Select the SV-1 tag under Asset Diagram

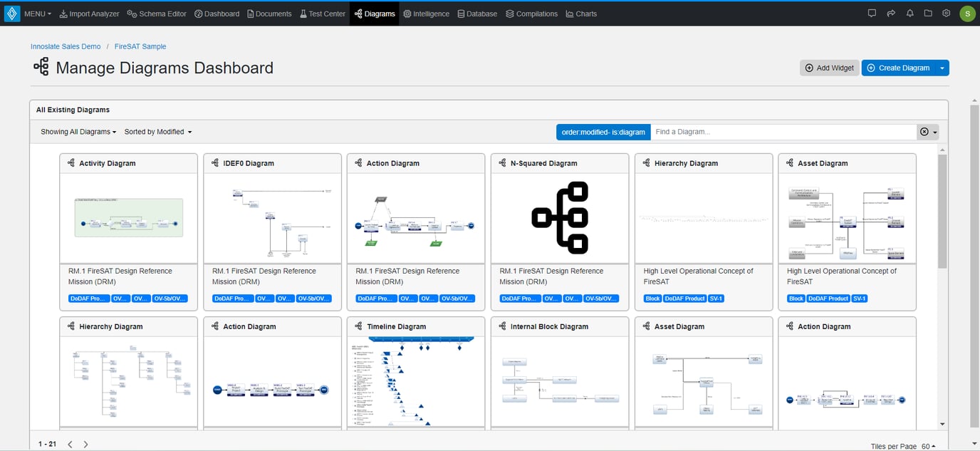click(x=859, y=298)
